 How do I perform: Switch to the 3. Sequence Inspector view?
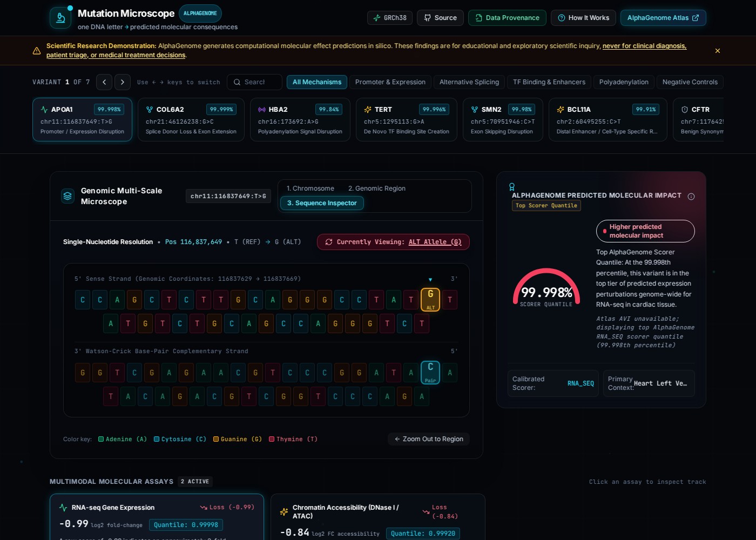pos(322,203)
